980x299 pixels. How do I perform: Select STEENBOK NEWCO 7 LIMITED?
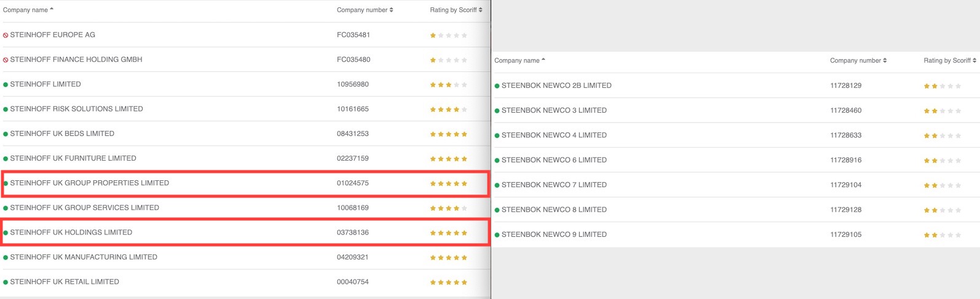click(554, 185)
